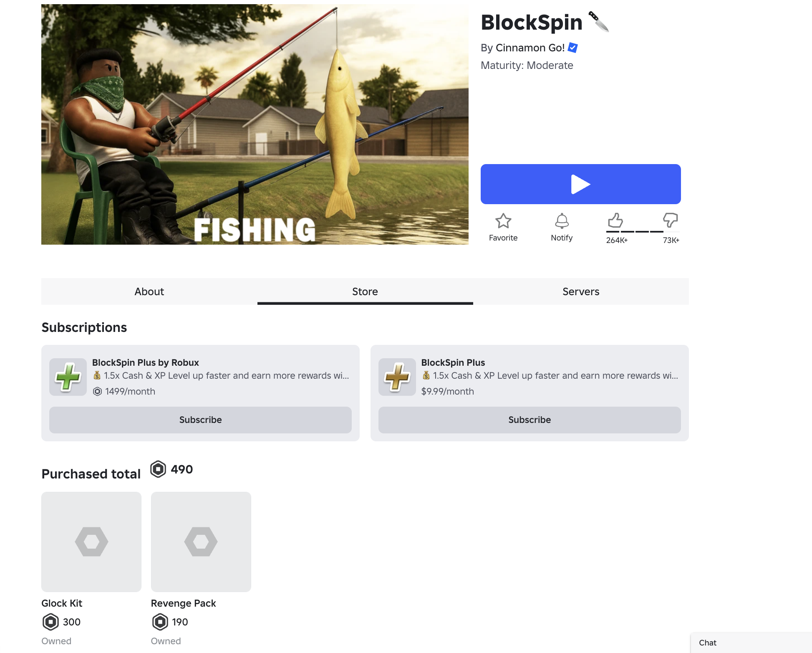Click the like/dislike ratio bar

coord(643,231)
